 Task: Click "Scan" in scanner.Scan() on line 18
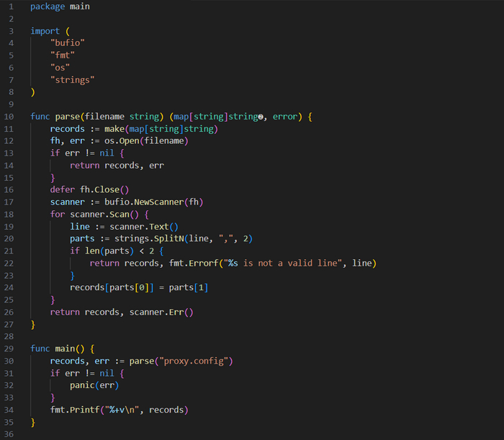coord(120,215)
